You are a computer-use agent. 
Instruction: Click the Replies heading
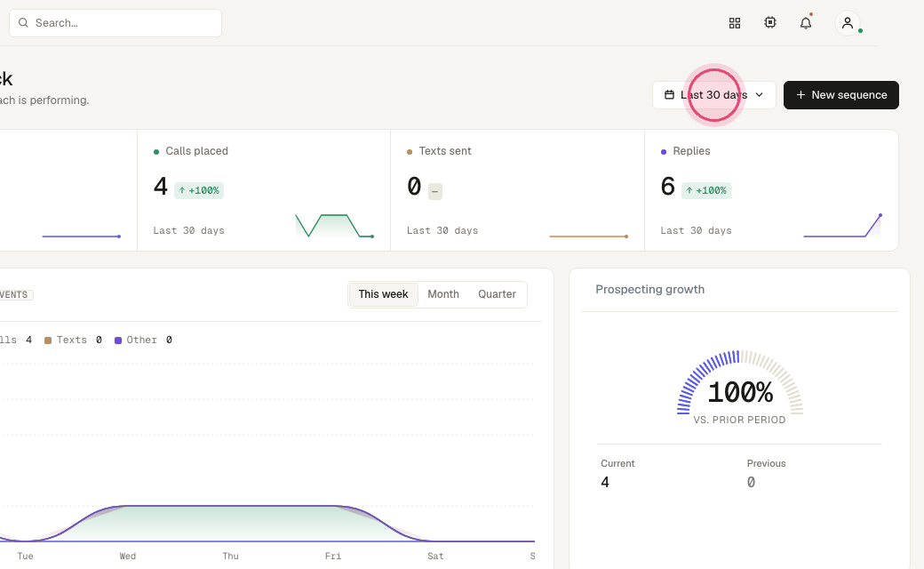(x=691, y=151)
